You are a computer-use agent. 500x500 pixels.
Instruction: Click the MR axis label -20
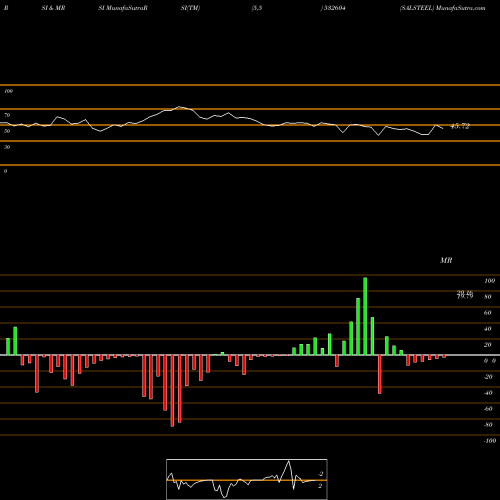[488, 377]
